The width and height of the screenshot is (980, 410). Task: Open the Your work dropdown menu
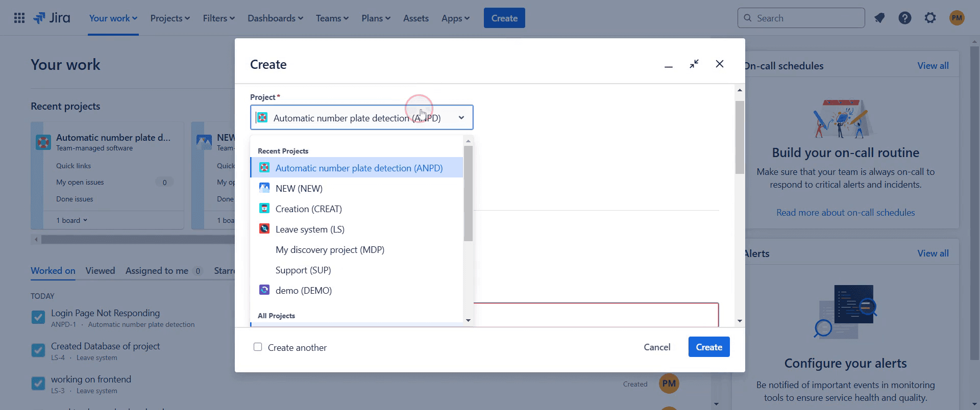click(x=113, y=18)
